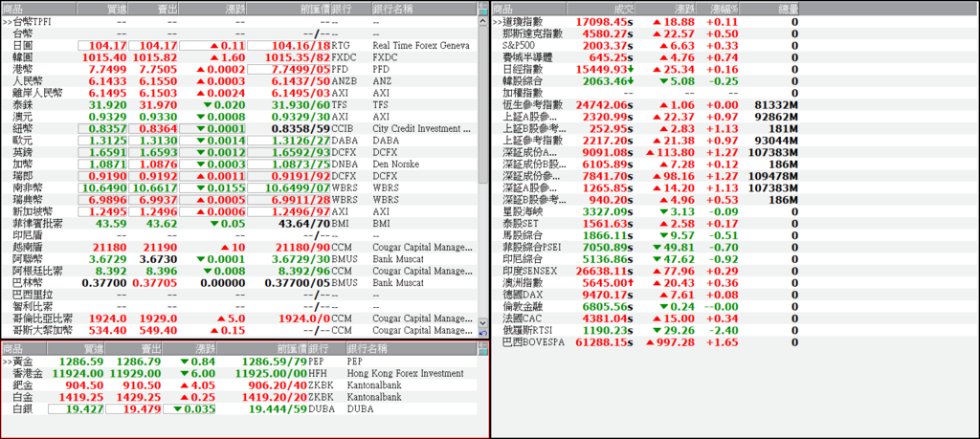Click Real Time Forex Geneva bank name
This screenshot has height=439, width=980.
click(421, 46)
